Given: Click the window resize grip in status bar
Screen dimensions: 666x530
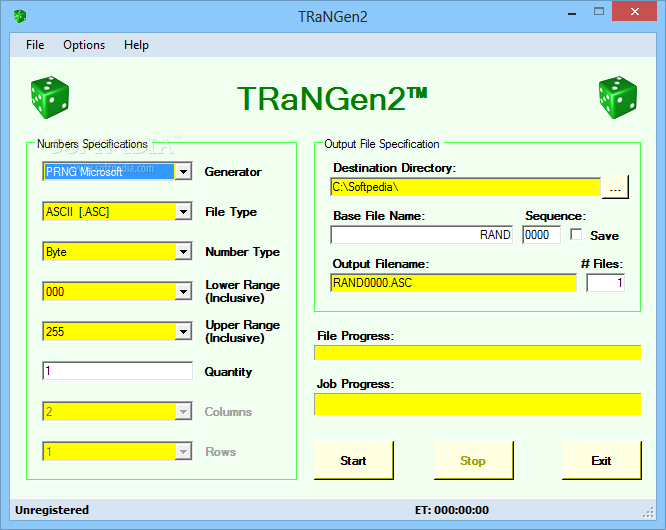Looking at the screenshot, I should point(649,513).
